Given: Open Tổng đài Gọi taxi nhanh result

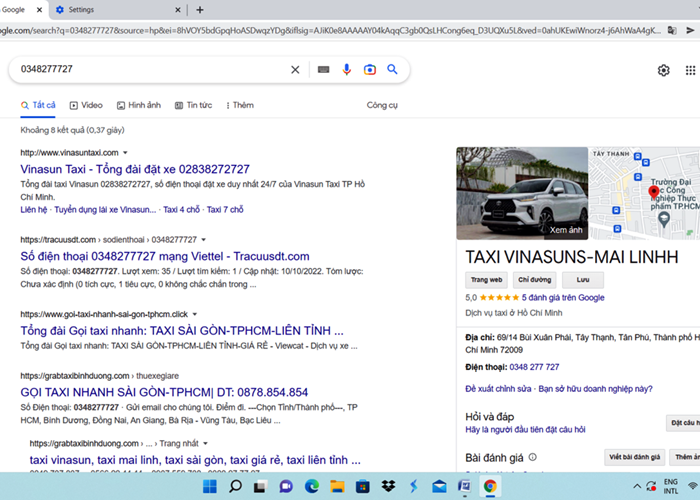Looking at the screenshot, I should (182, 331).
